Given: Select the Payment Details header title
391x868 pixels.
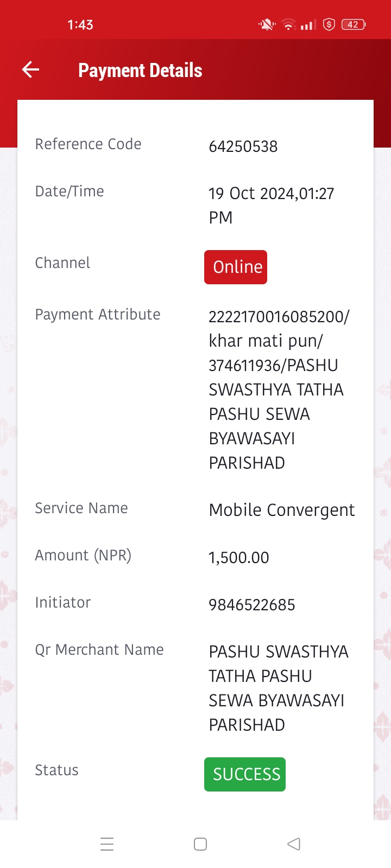Looking at the screenshot, I should pos(140,71).
